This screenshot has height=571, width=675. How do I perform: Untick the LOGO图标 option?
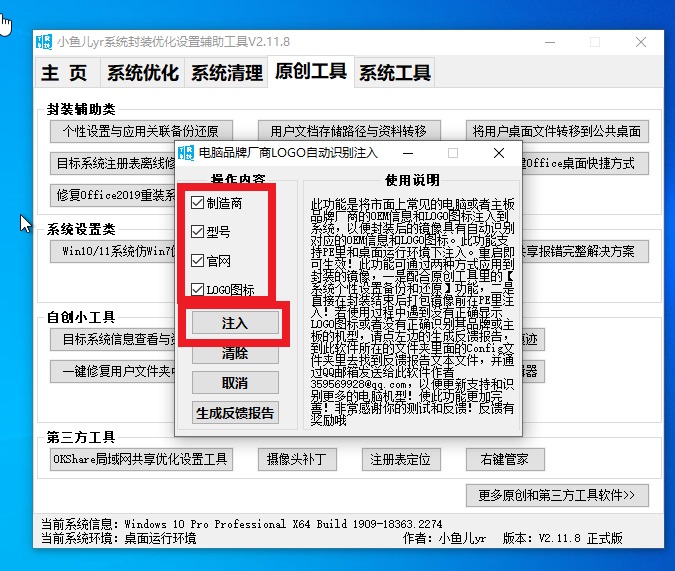(197, 290)
